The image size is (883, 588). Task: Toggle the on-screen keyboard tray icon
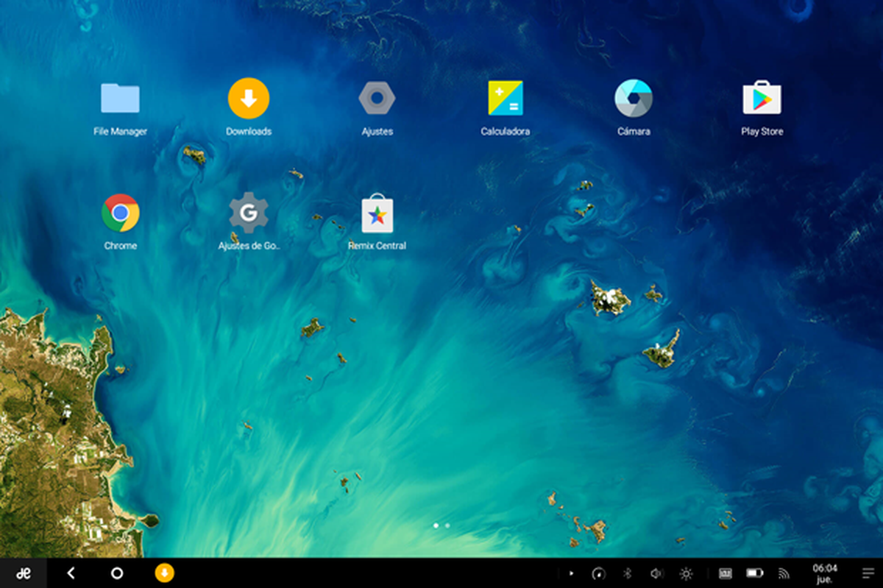tap(725, 573)
